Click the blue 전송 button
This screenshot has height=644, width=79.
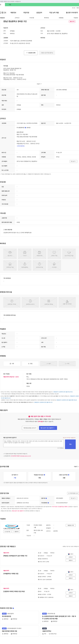70,444
